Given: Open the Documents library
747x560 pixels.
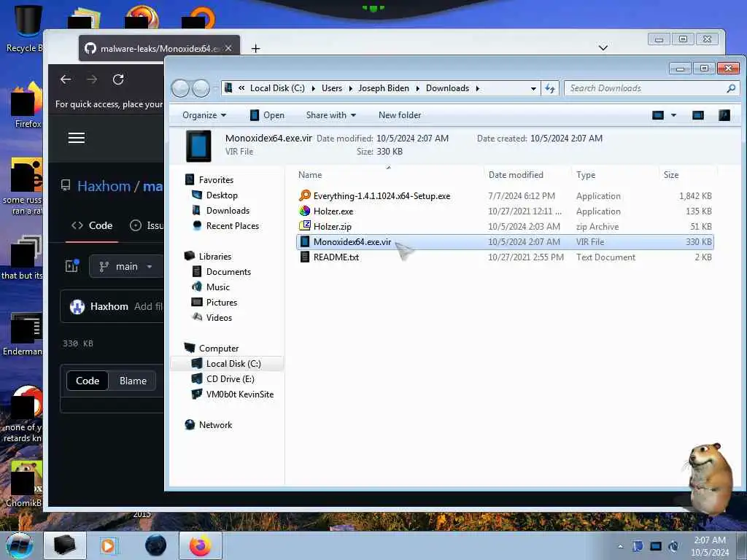Looking at the screenshot, I should (x=228, y=272).
